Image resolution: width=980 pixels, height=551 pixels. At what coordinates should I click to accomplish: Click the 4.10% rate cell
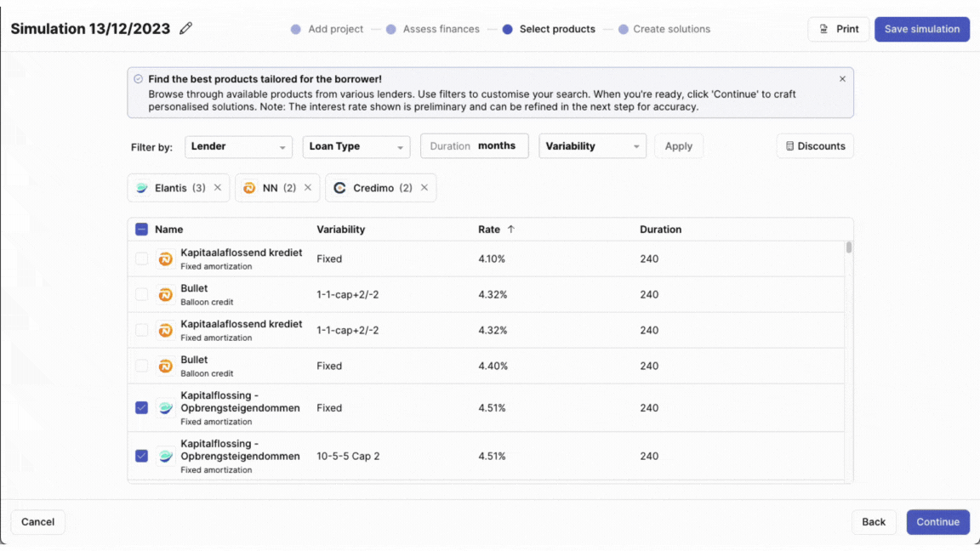tap(491, 258)
